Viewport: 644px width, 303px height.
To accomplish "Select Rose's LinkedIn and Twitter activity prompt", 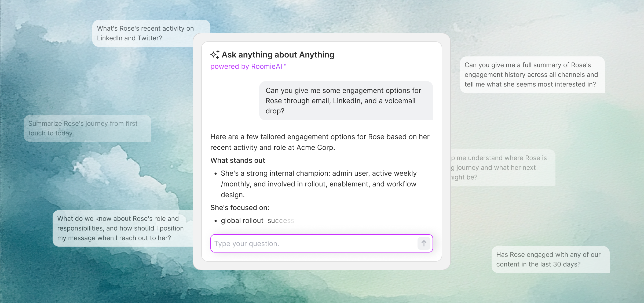I will (145, 33).
